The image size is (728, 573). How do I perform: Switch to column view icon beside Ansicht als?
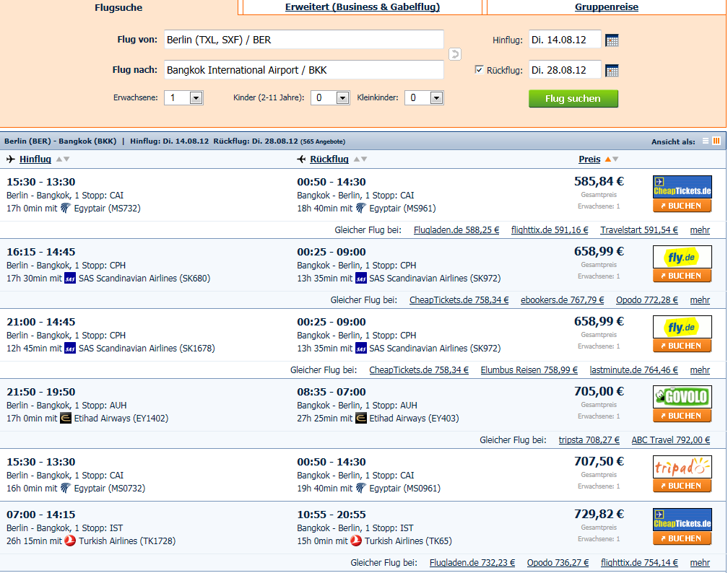[716, 141]
